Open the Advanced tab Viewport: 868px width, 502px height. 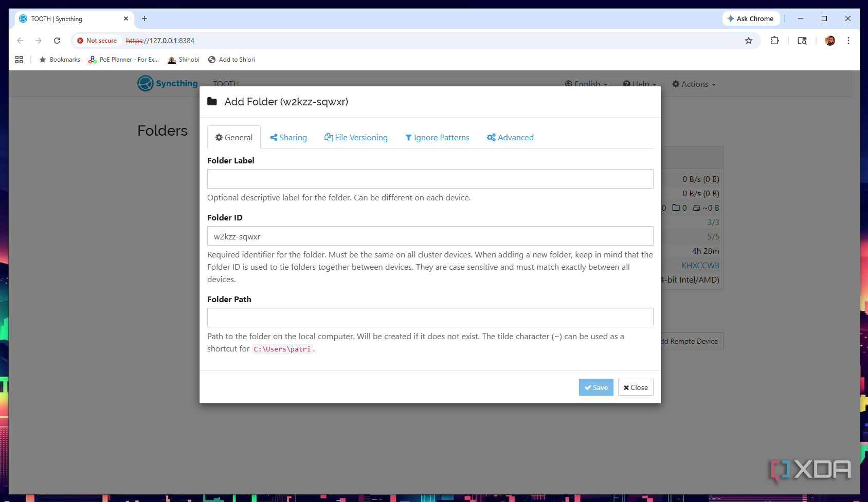(x=510, y=137)
